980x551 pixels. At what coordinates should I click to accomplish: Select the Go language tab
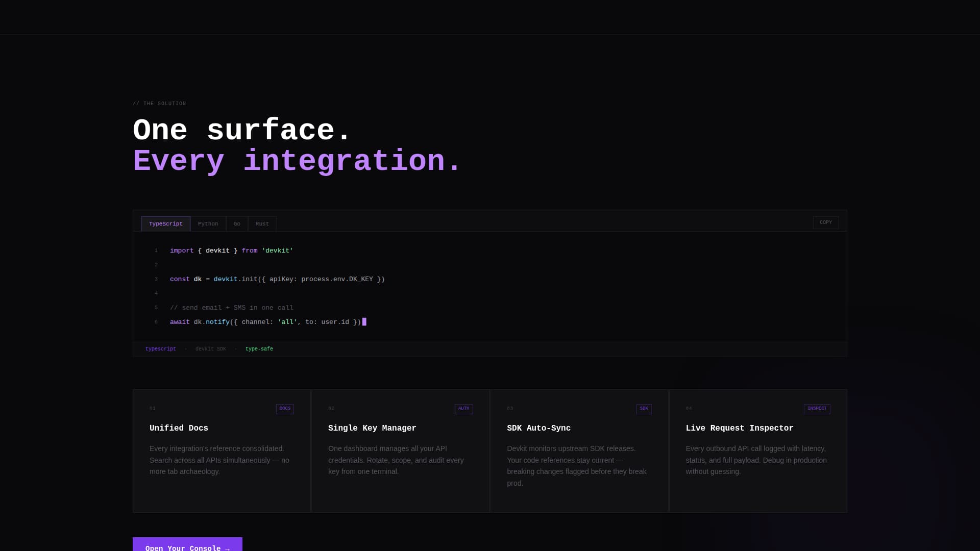237,224
